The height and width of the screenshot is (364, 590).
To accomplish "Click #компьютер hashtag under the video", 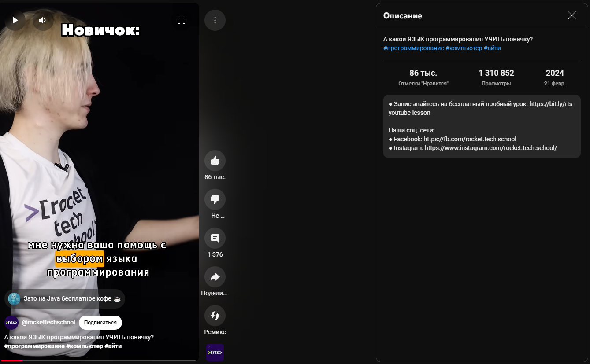I will coord(85,346).
